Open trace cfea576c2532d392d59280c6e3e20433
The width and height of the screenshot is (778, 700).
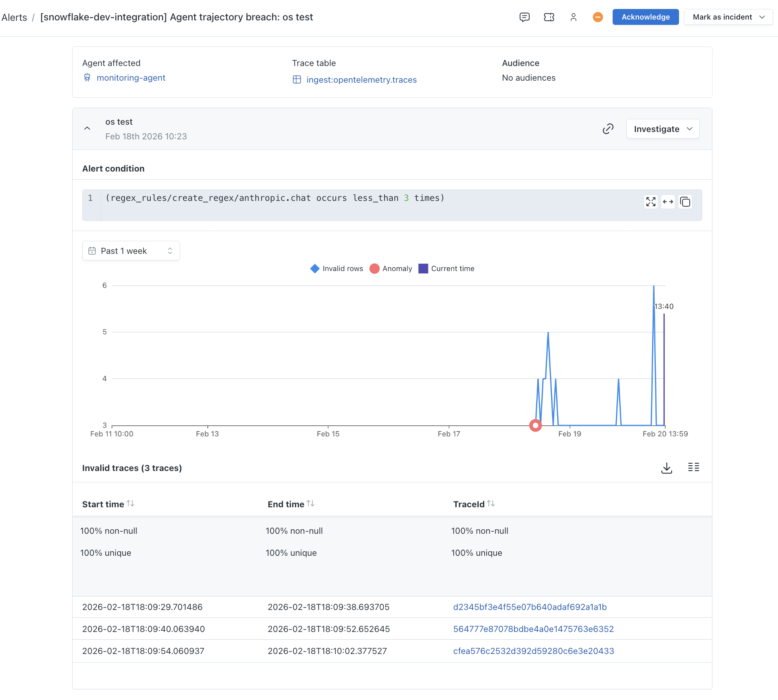(x=534, y=651)
